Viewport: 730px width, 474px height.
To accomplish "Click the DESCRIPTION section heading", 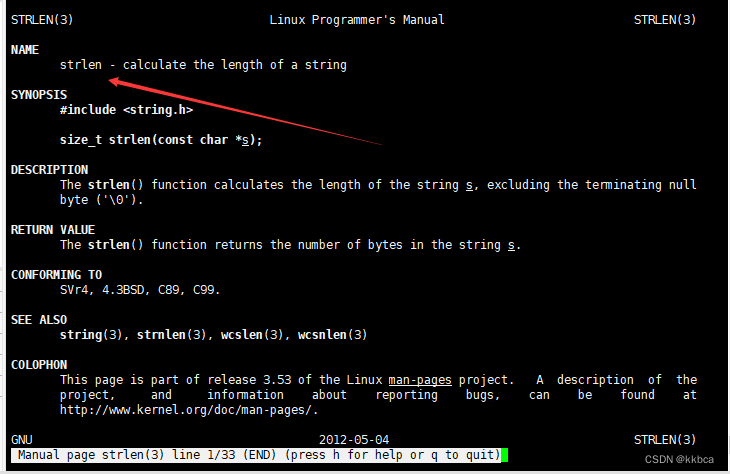I will [x=49, y=170].
